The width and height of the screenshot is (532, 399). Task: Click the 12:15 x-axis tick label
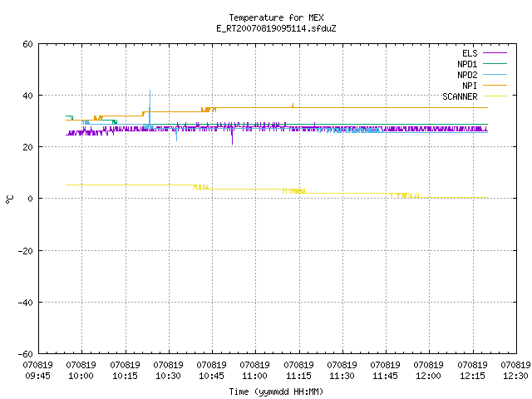point(472,376)
